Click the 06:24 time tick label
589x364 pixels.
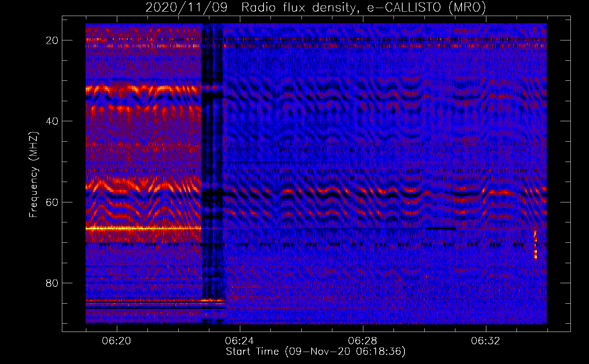[239, 341]
